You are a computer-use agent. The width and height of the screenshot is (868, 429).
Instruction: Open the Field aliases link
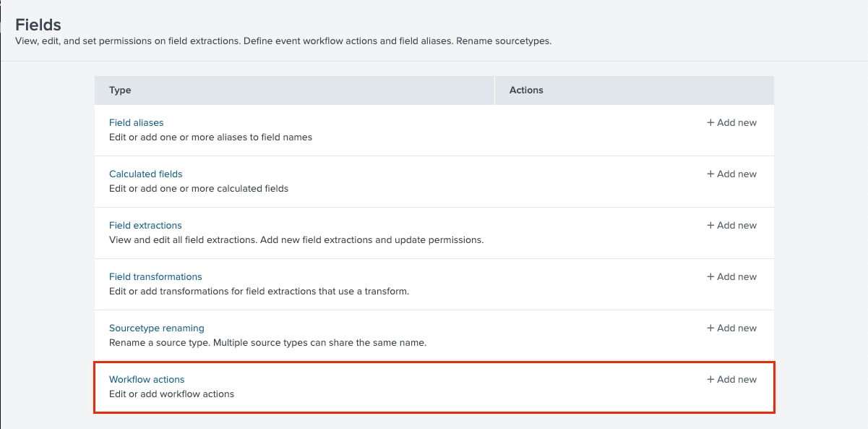[137, 122]
